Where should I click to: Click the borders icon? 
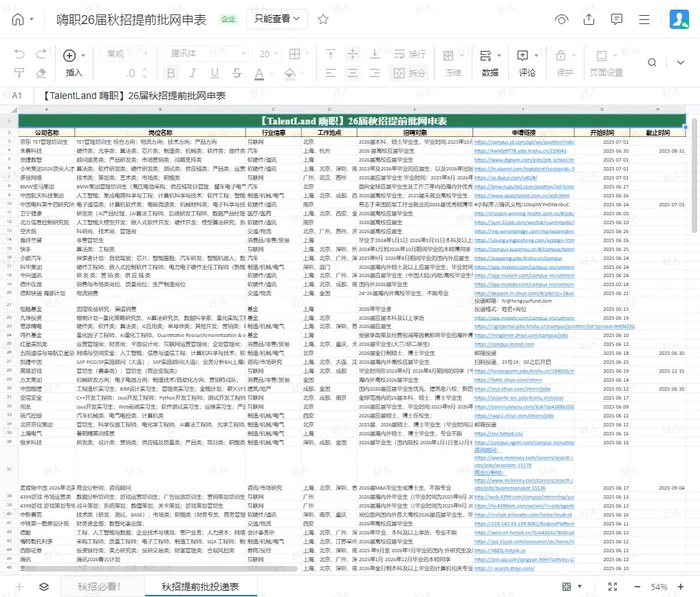(x=294, y=54)
